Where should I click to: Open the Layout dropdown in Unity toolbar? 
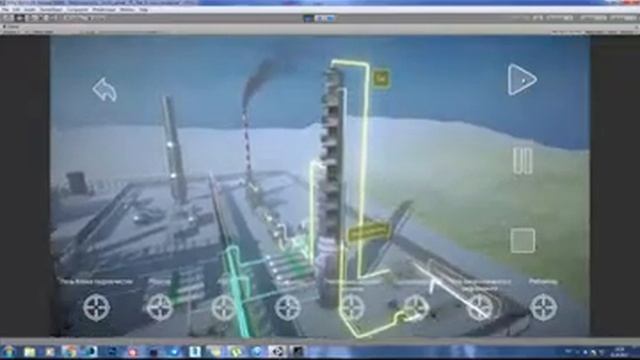[623, 18]
